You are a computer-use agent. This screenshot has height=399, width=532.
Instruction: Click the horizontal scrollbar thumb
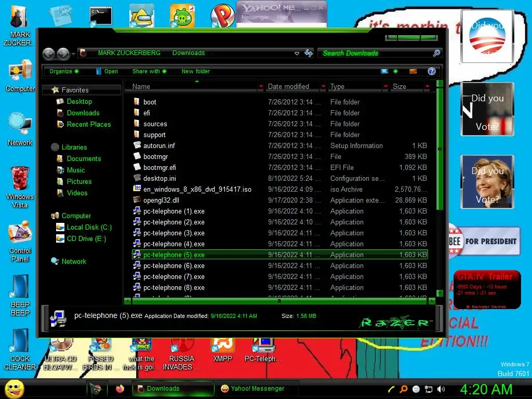point(279,301)
